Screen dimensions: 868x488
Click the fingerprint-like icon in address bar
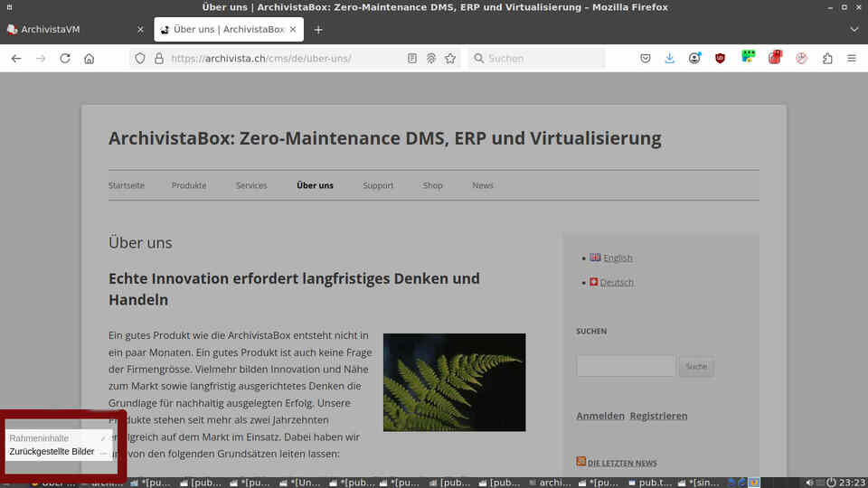point(430,58)
